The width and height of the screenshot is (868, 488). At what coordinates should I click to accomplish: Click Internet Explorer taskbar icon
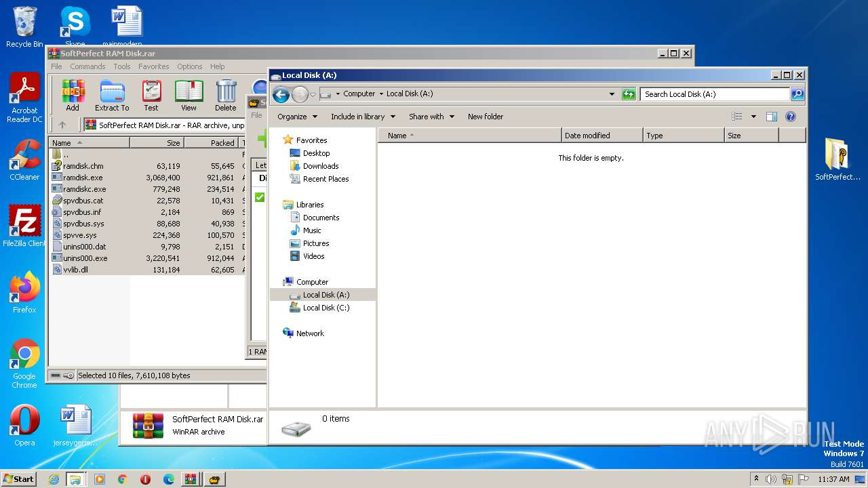coord(54,479)
